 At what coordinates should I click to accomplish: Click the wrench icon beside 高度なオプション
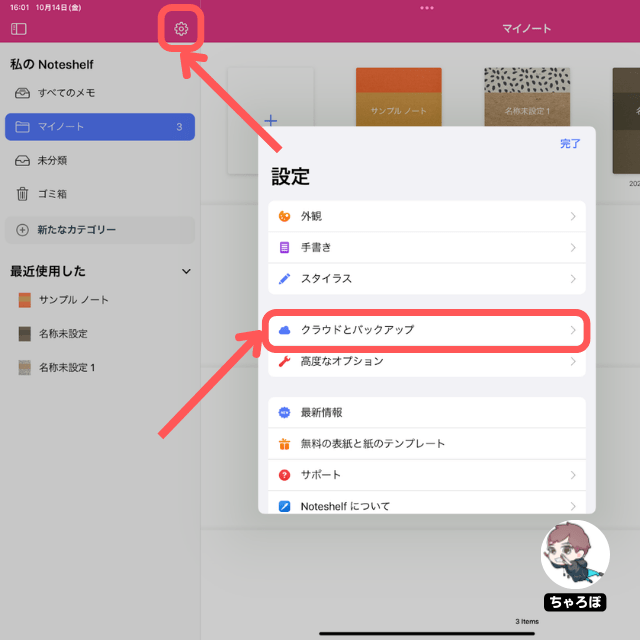284,361
